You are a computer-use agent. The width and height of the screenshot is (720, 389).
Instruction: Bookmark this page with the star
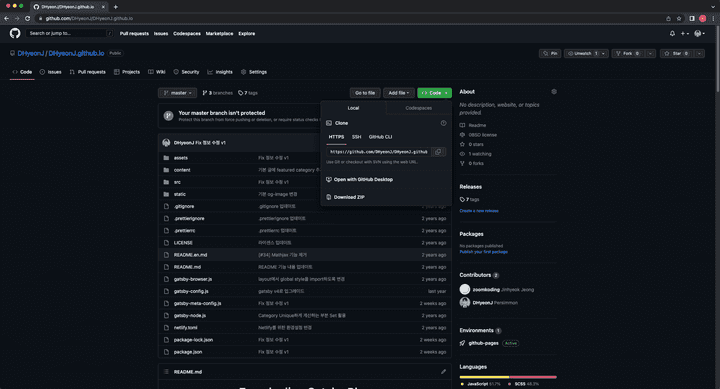[x=679, y=18]
